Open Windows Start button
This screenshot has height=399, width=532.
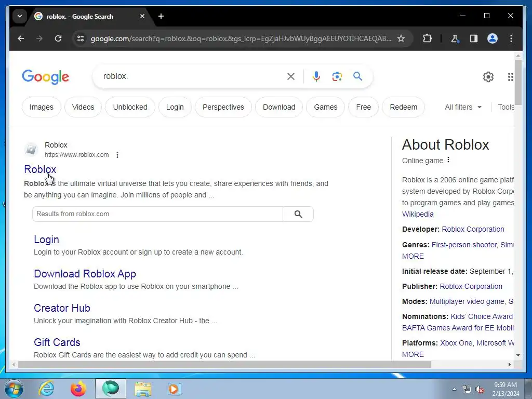[14, 389]
